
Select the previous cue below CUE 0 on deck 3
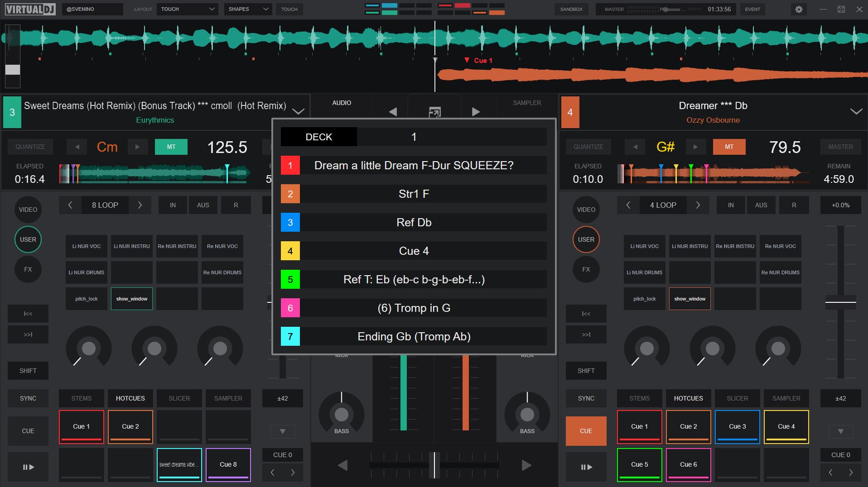click(273, 473)
